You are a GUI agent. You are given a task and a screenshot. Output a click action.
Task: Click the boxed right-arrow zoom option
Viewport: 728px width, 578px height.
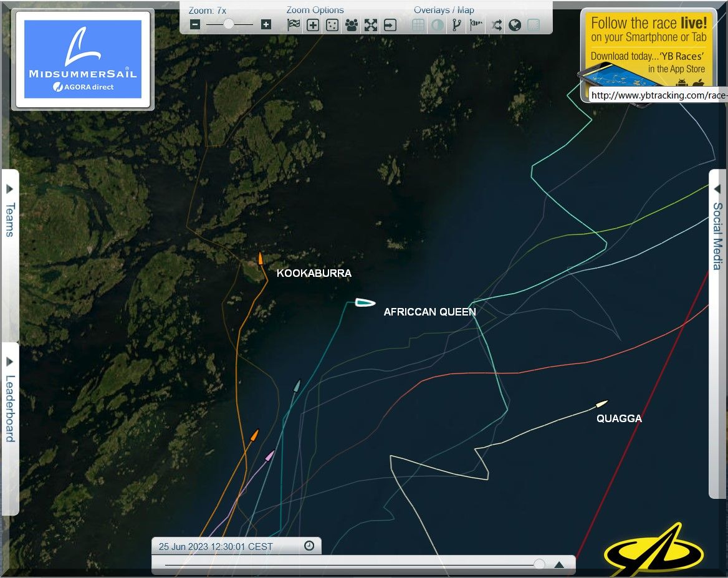point(390,25)
